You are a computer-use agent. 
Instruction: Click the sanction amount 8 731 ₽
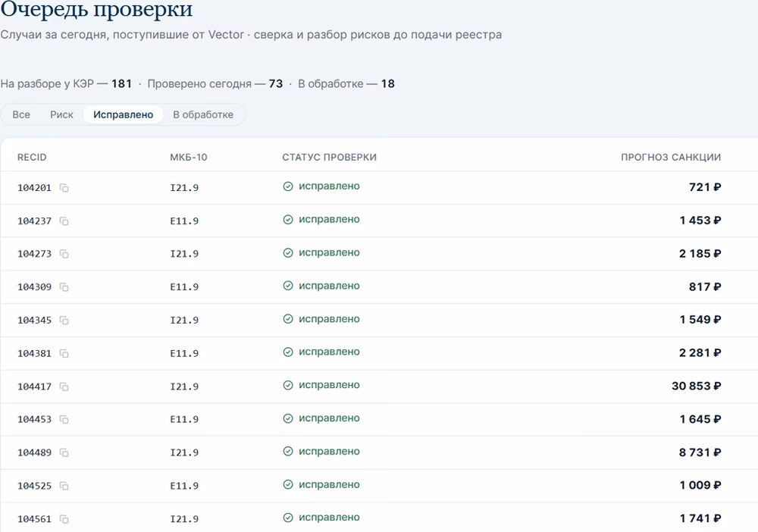click(700, 452)
